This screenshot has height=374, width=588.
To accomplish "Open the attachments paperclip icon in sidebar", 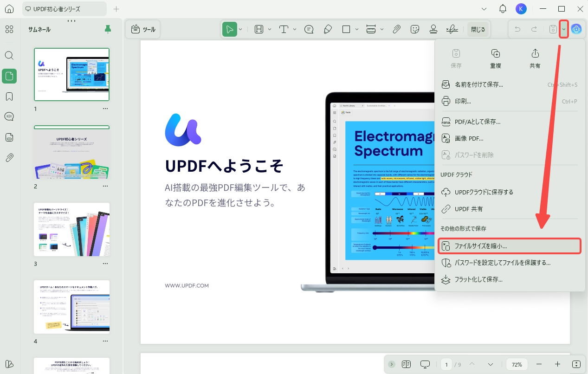I will (x=9, y=157).
